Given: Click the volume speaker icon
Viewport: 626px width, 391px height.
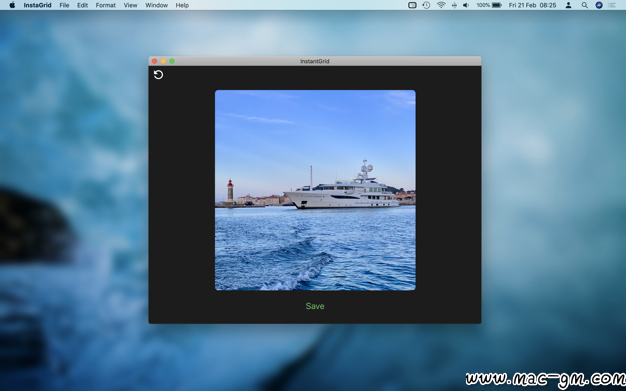Looking at the screenshot, I should click(466, 5).
